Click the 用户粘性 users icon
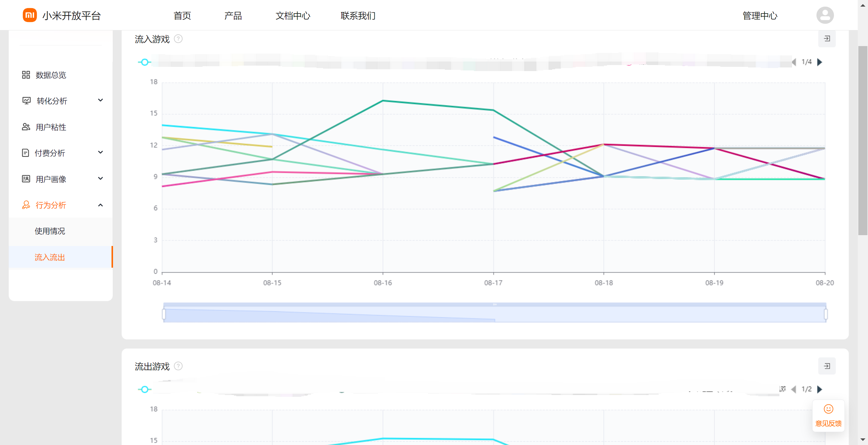 tap(26, 127)
